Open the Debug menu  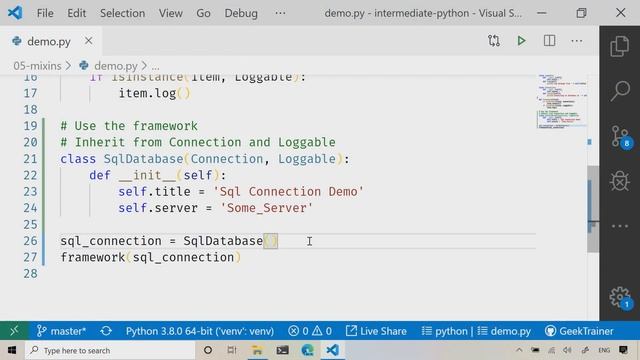pyautogui.click(x=241, y=13)
